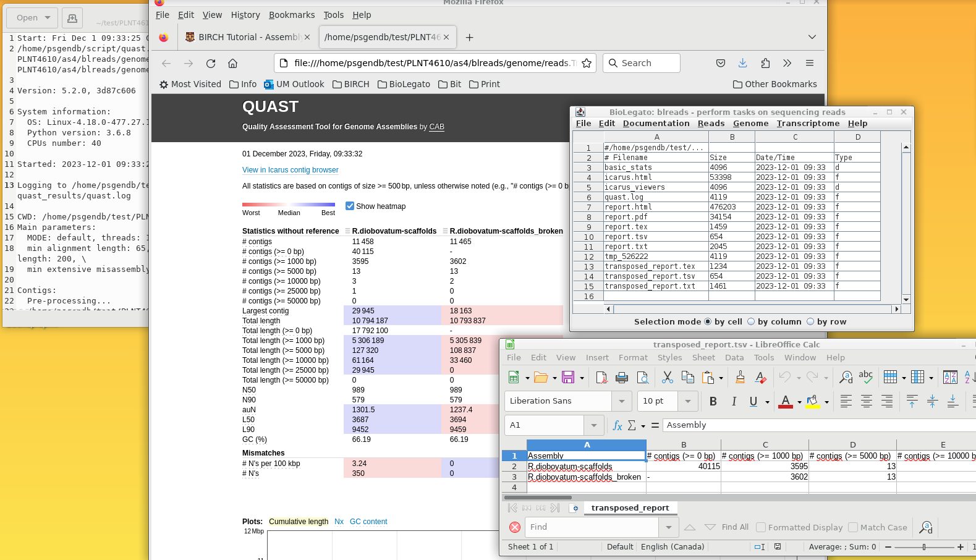This screenshot has width=976, height=560.
Task: Enable the Match Case checkbox
Action: click(853, 527)
